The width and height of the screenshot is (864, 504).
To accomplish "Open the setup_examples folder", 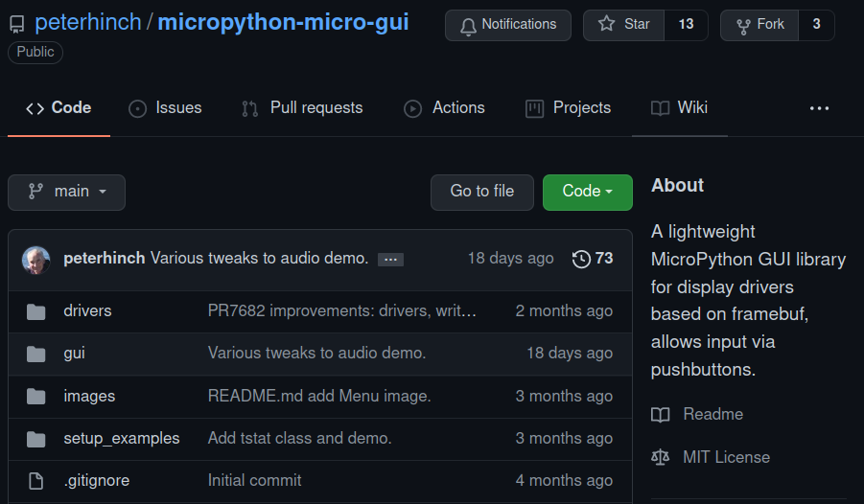I will [122, 439].
